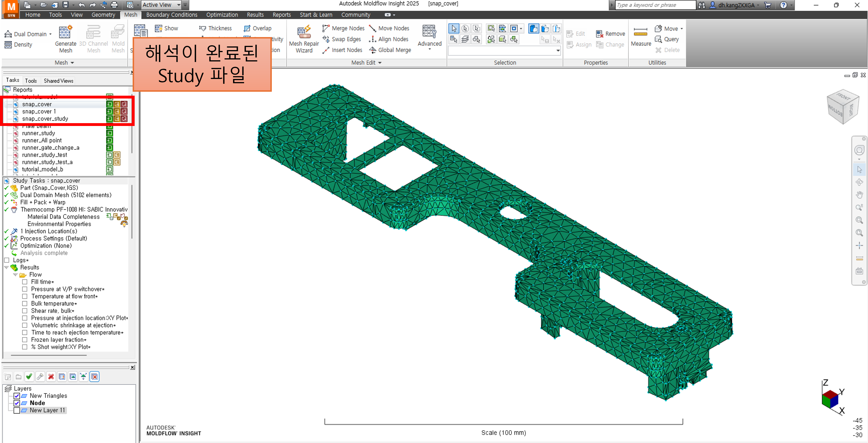The width and height of the screenshot is (868, 443).
Task: Go to the Boundary Conditions tab
Action: click(171, 15)
